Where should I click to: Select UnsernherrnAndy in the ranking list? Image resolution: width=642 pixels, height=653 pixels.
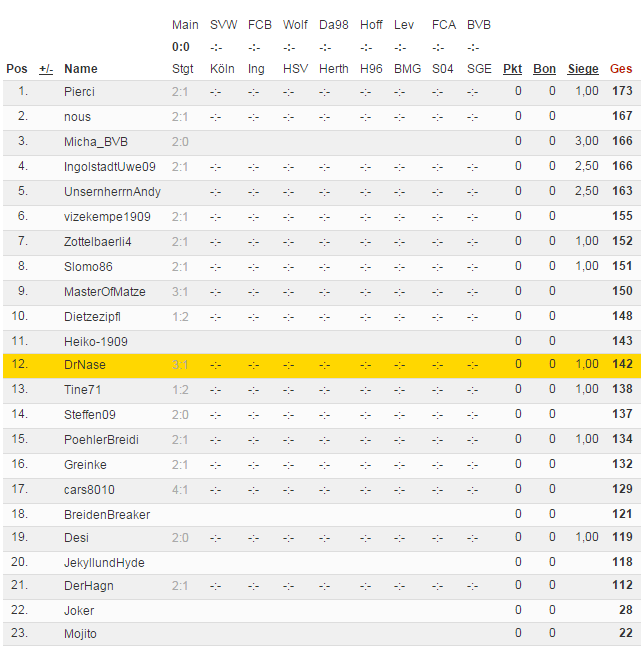click(x=112, y=192)
